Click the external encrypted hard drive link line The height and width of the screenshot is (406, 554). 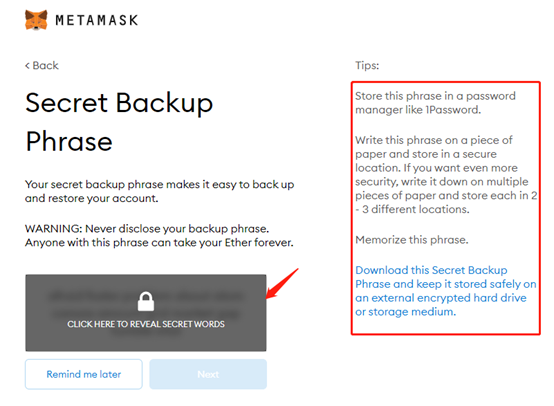(441, 298)
